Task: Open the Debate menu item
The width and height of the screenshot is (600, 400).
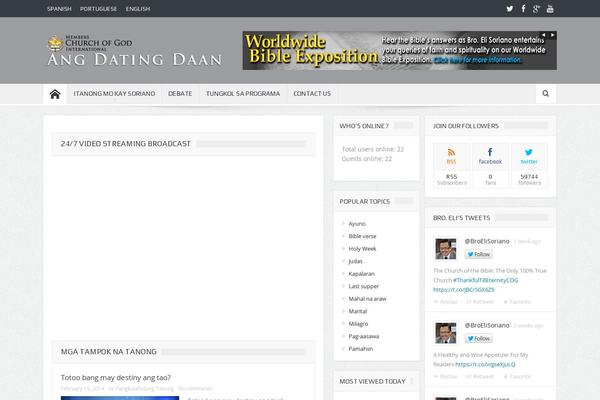Action: (180, 94)
